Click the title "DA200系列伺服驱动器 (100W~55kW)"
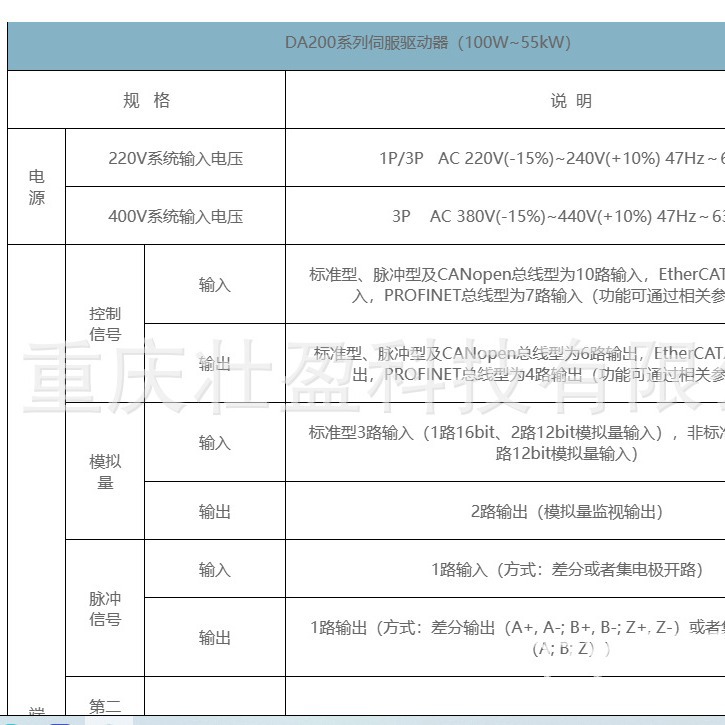The height and width of the screenshot is (725, 725). [428, 43]
